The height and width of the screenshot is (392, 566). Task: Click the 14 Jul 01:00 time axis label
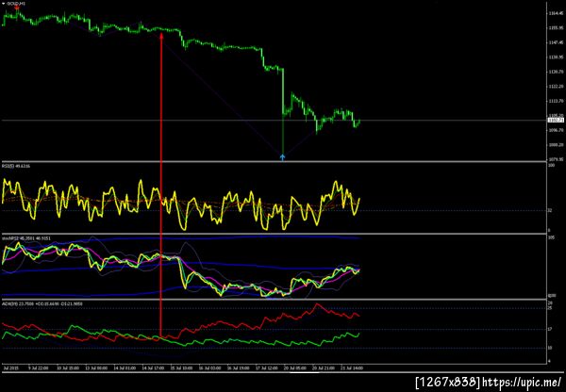coord(125,368)
